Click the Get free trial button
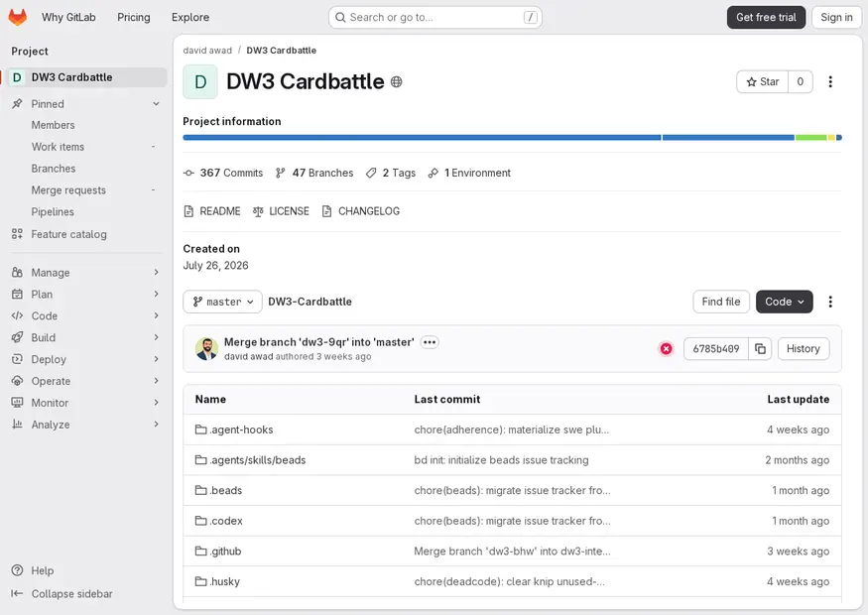This screenshot has width=868, height=615. (766, 17)
